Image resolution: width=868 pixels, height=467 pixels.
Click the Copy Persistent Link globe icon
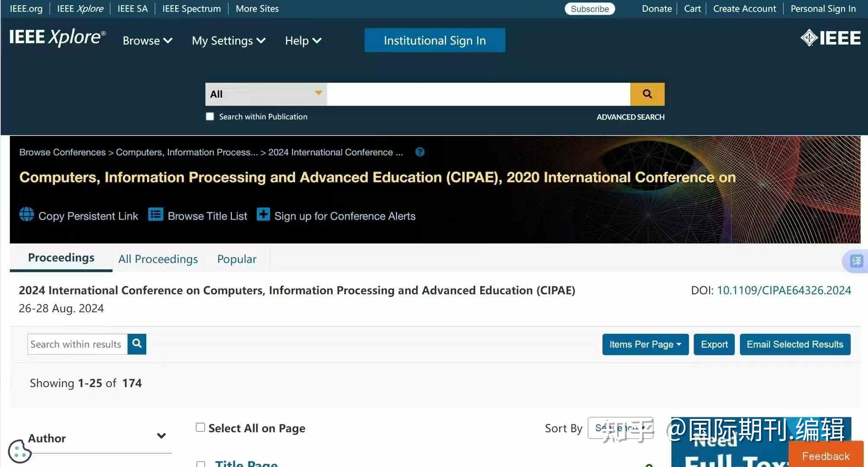point(26,215)
